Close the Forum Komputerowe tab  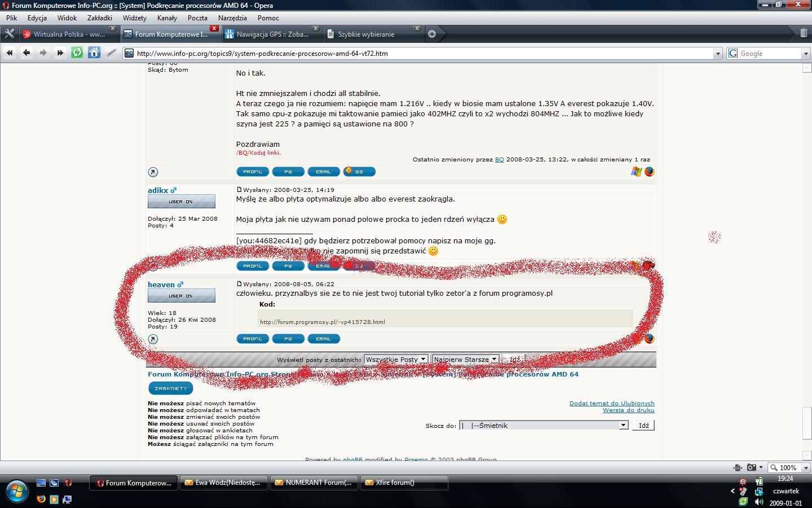click(214, 28)
